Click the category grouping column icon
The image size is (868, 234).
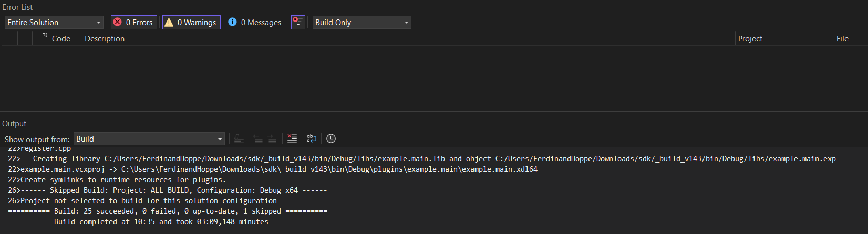click(45, 35)
